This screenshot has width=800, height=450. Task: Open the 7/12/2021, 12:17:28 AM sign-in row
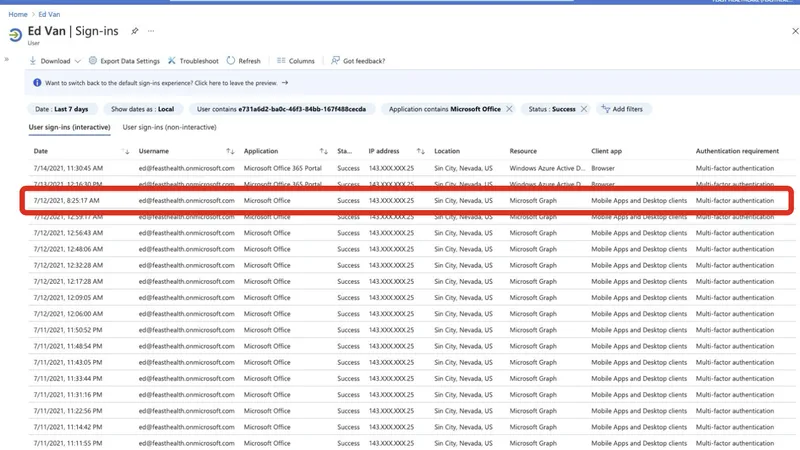412,281
